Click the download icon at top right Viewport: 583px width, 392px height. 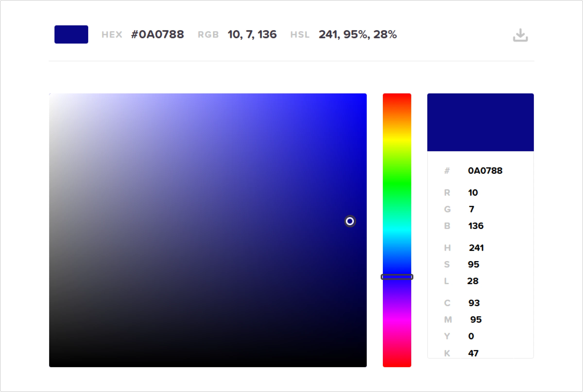[521, 35]
